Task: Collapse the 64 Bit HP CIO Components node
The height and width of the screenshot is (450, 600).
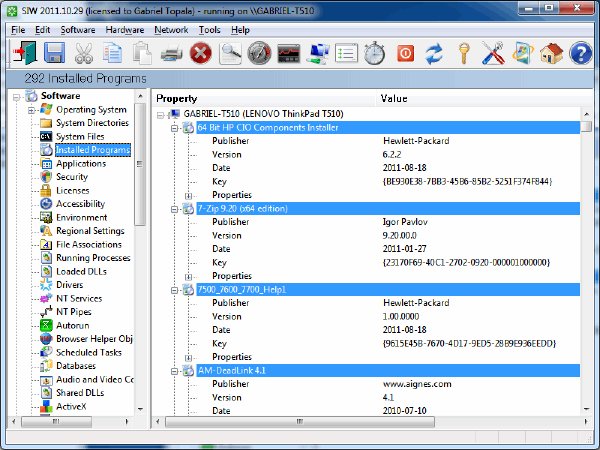Action: click(x=174, y=128)
